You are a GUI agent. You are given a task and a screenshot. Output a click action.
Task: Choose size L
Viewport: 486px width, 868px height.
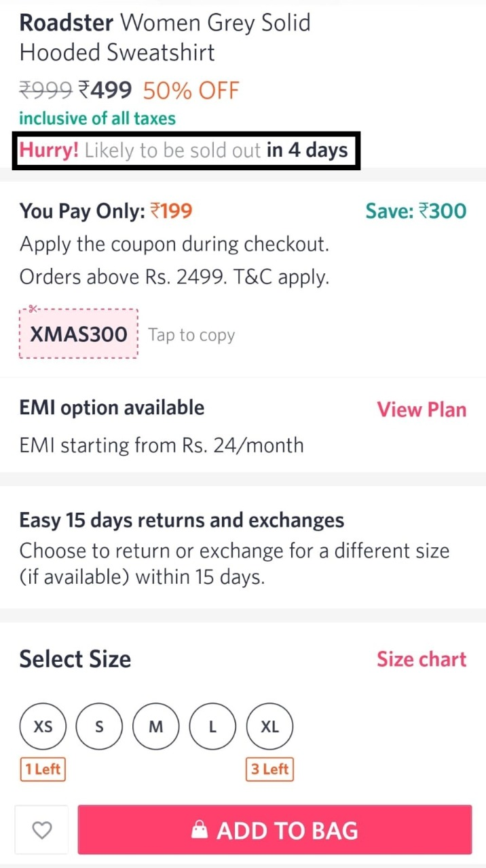click(x=212, y=726)
